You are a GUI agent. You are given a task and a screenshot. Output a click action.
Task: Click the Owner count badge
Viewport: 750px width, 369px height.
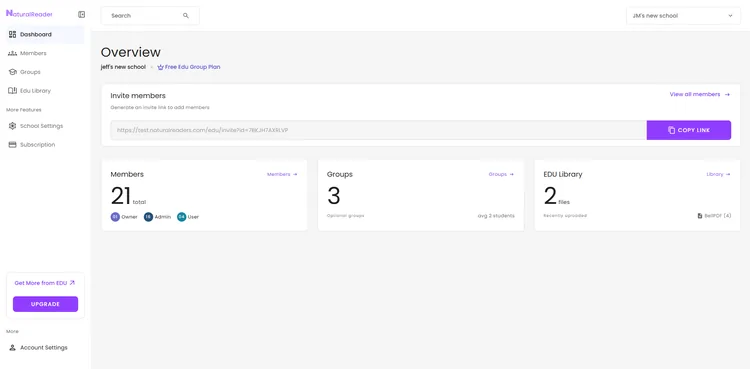(115, 217)
